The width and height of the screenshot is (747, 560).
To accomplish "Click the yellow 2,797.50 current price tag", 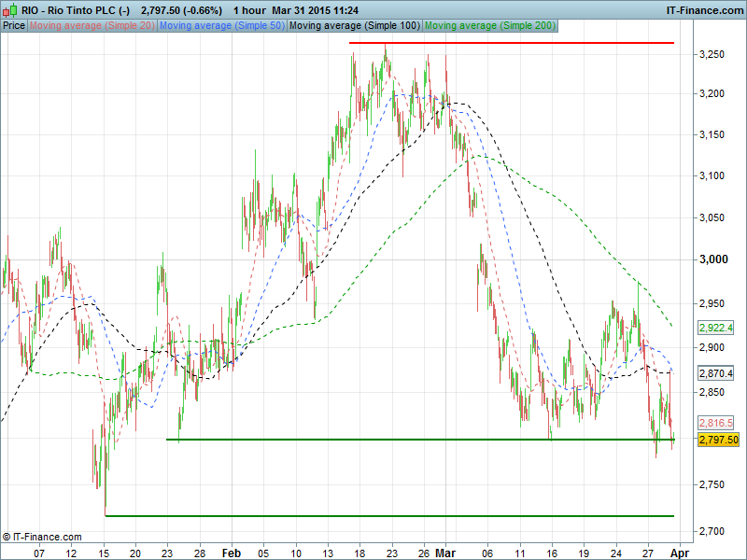I will coord(718,440).
